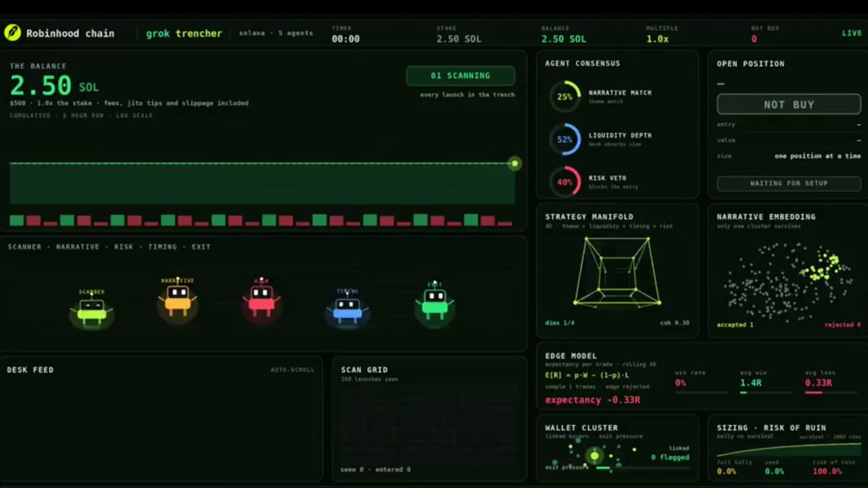Click the large 2.50 SOL balance figure
Screen dimensions: 868x488
tap(54, 86)
